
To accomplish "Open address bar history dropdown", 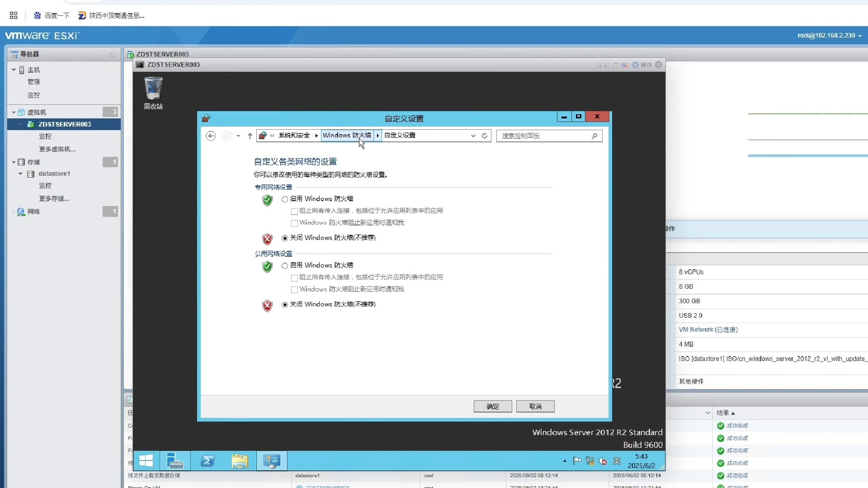I will [x=473, y=136].
